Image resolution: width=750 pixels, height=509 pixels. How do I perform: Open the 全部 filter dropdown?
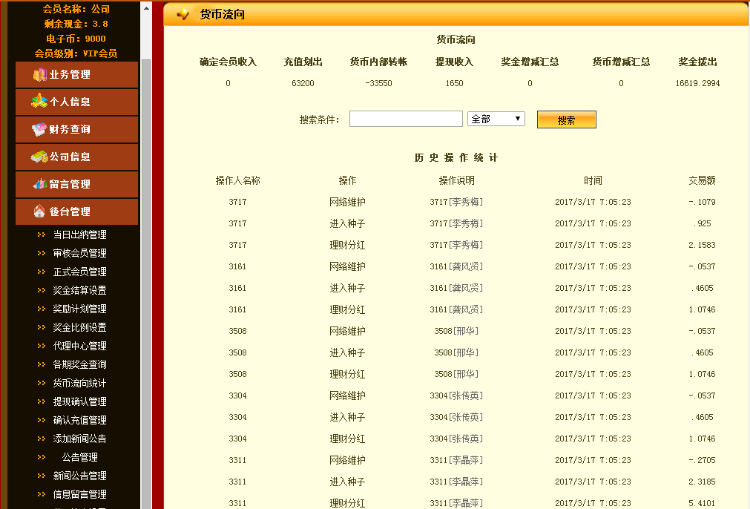click(x=496, y=119)
